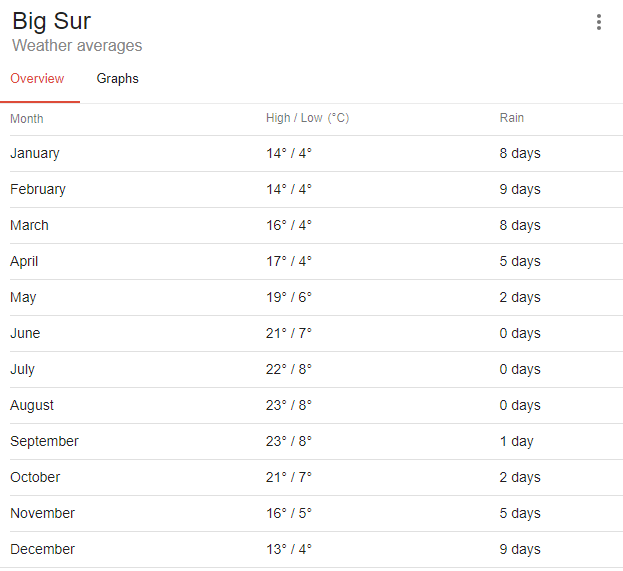Switch to the Graphs tab
Viewport: 623px width, 571px height.
click(x=117, y=79)
